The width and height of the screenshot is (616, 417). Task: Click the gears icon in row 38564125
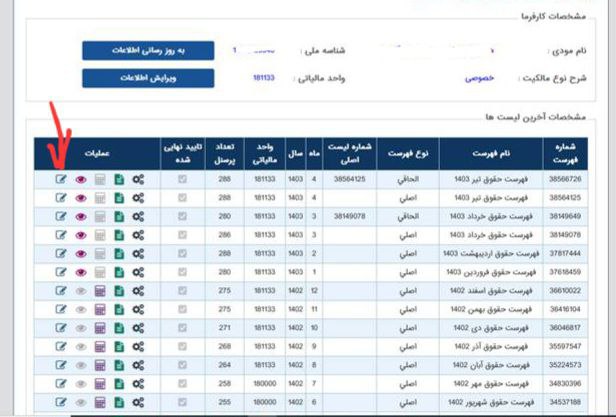tap(138, 198)
